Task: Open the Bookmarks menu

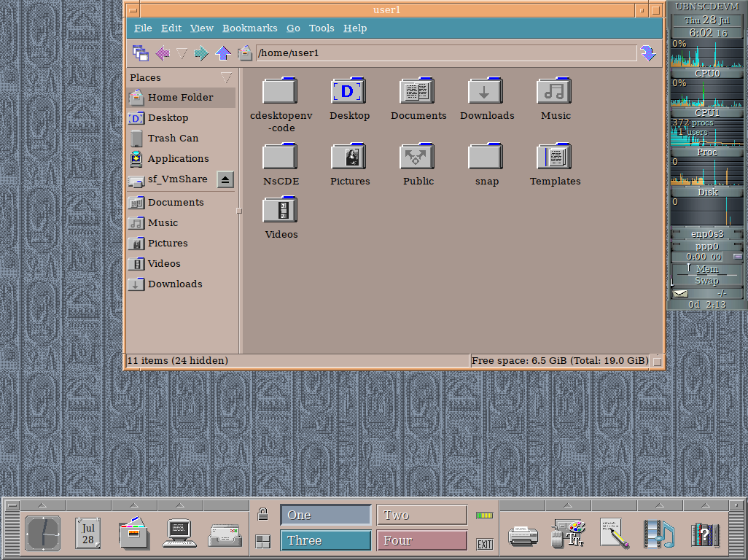Action: click(249, 28)
